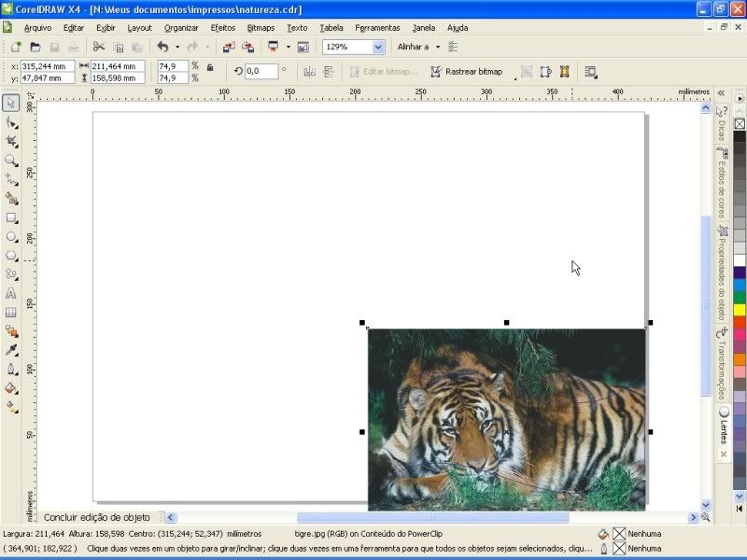Open the zoom level dropdown
The width and height of the screenshot is (747, 560).
pyautogui.click(x=378, y=47)
